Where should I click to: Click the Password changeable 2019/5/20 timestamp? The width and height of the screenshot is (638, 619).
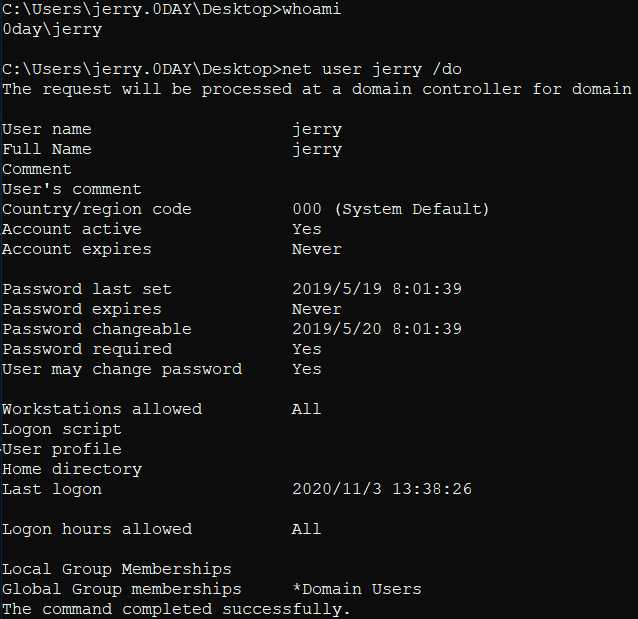377,329
